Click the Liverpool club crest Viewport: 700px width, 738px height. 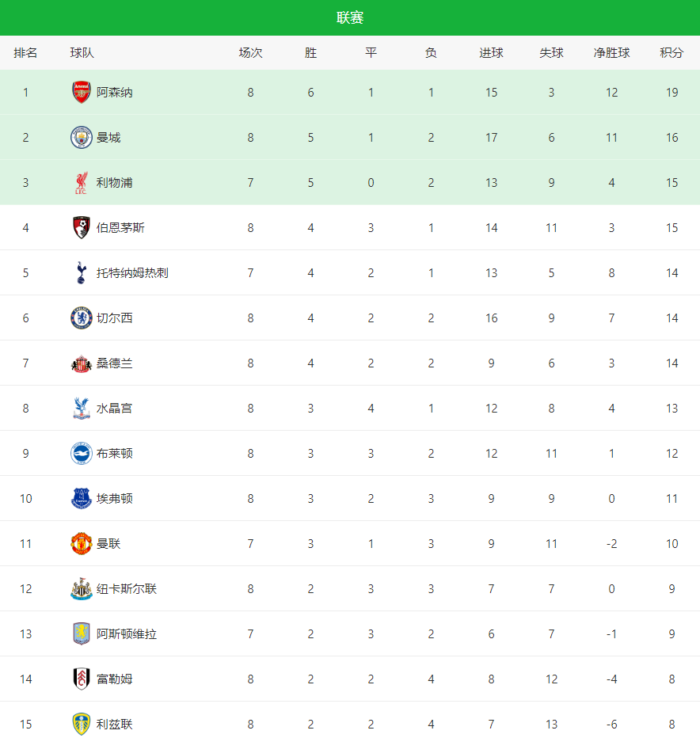[x=81, y=183]
